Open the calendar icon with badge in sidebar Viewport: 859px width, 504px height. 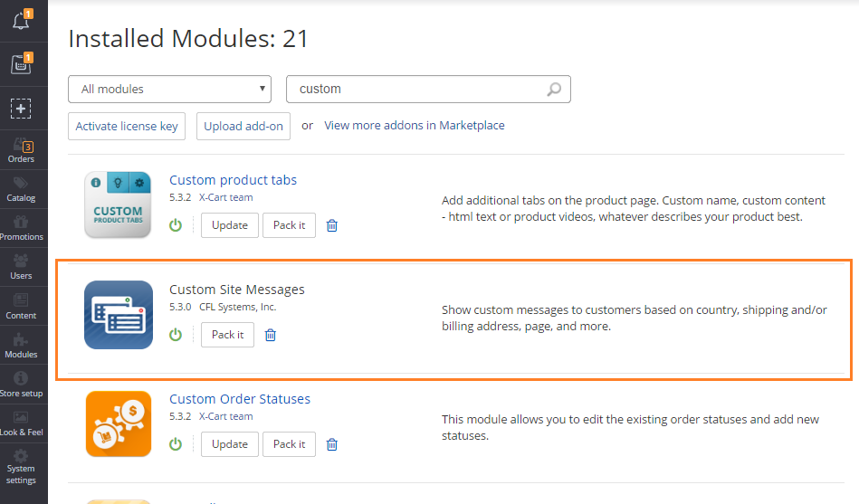(22, 63)
